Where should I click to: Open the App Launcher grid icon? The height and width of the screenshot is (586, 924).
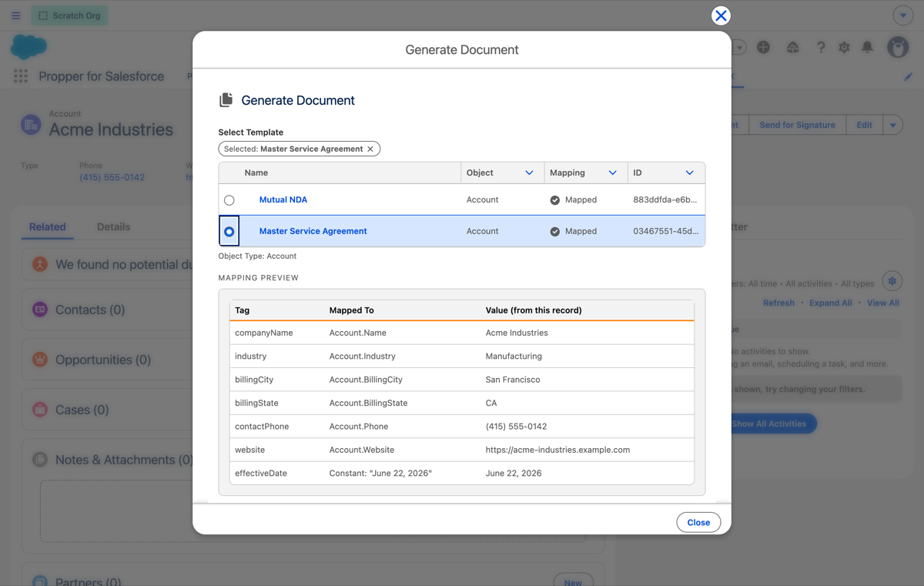21,76
